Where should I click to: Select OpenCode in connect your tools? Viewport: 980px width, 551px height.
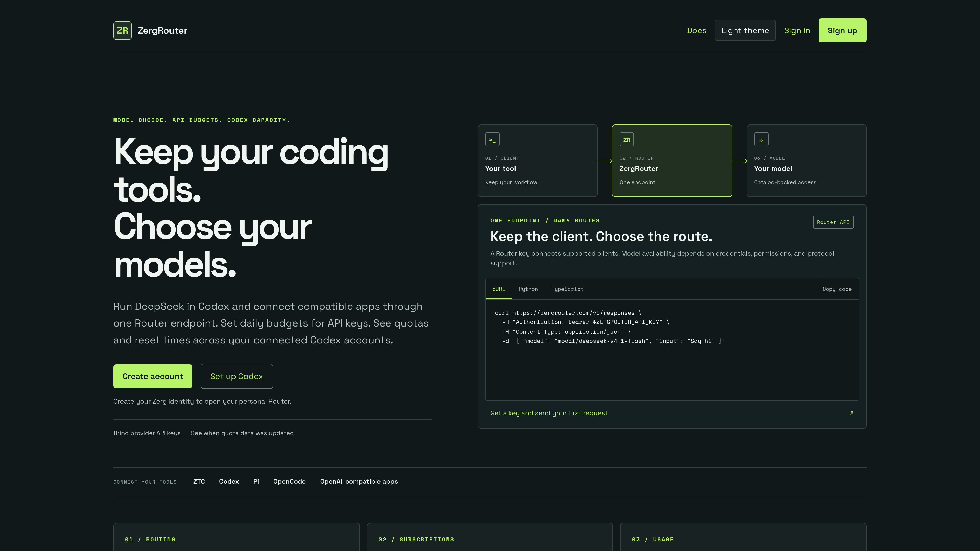click(289, 481)
